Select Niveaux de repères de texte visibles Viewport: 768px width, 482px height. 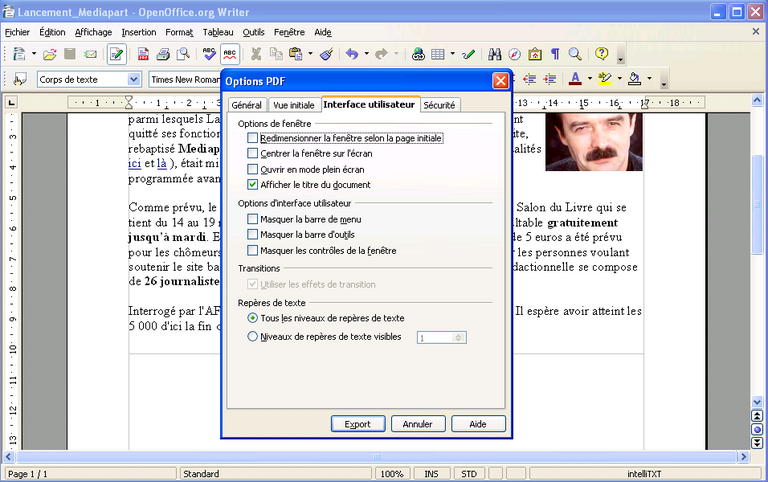(252, 337)
